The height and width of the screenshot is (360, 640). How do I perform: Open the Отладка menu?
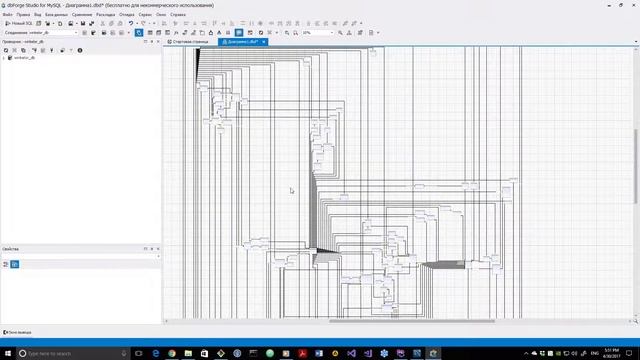tap(127, 14)
